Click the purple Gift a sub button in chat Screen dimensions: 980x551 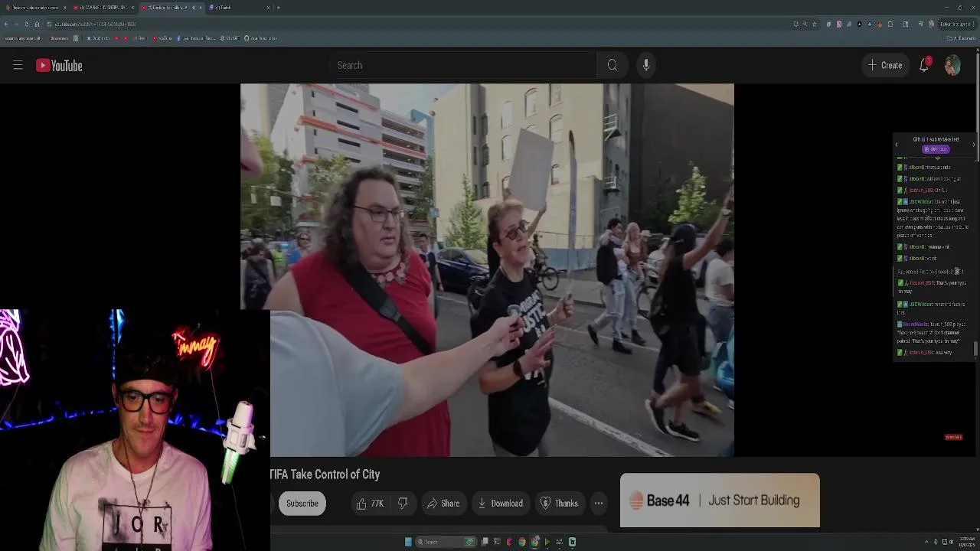935,149
